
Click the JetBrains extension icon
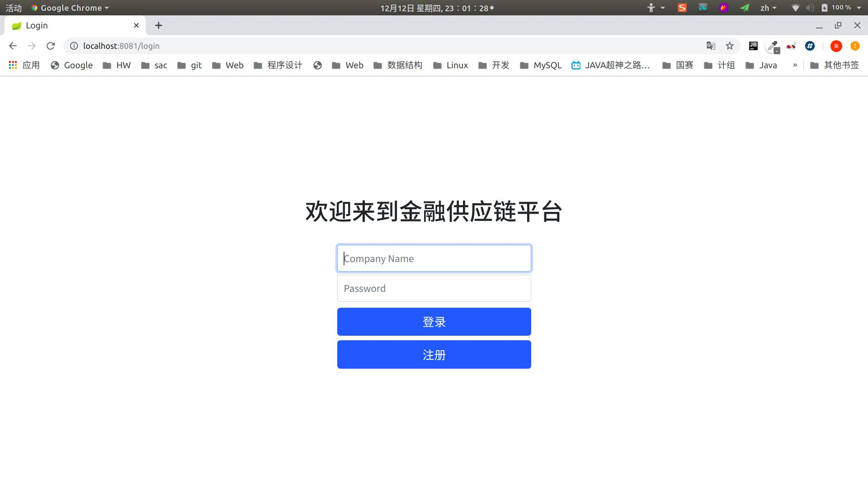[753, 46]
